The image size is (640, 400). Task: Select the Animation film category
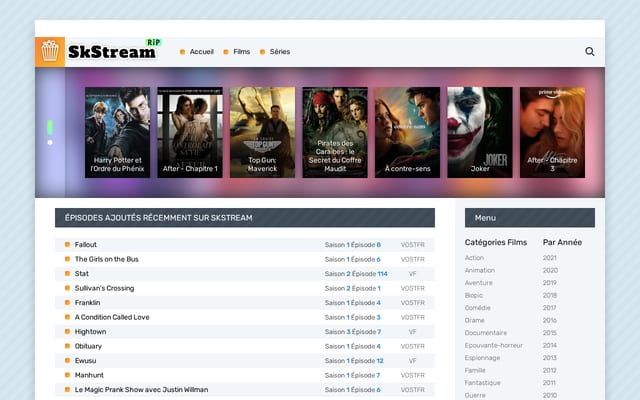(x=480, y=270)
